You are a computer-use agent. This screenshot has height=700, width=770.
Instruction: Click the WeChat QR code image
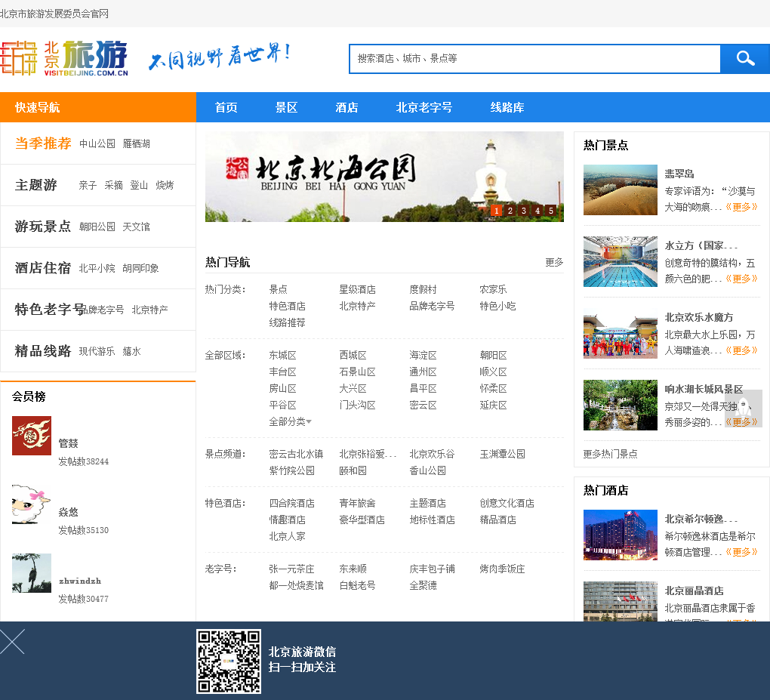(x=229, y=661)
